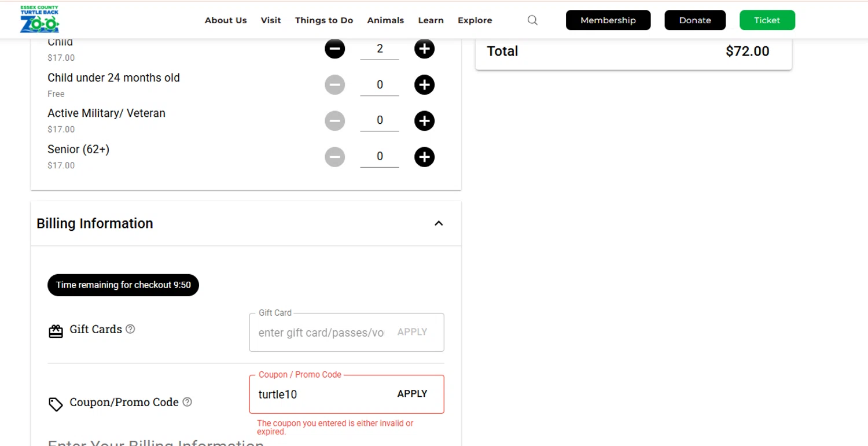
Task: Add a Child under 24 months ticket
Action: pyautogui.click(x=424, y=85)
